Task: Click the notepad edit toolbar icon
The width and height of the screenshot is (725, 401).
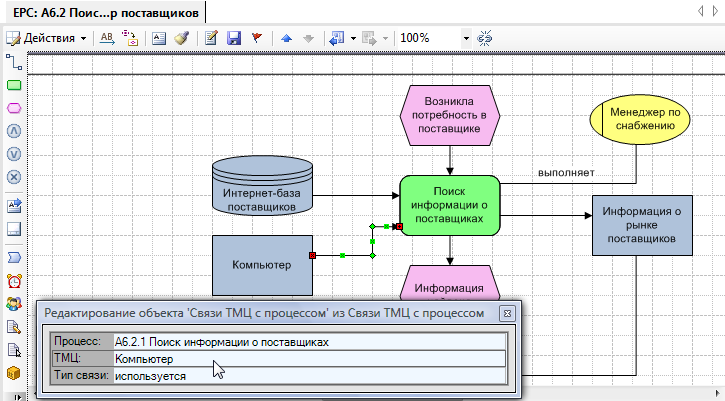Action: (x=211, y=38)
